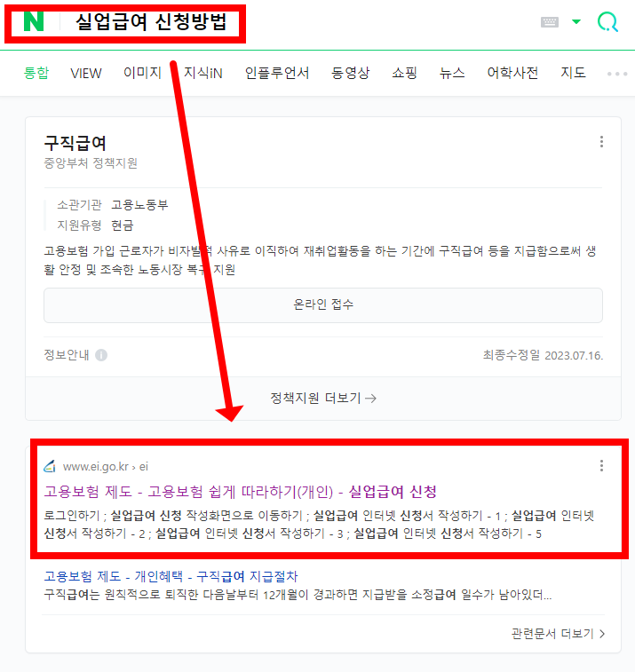Screen dimensions: 635x672
Task: Open the ei.go.kr result kebab menu
Action: pos(601,466)
